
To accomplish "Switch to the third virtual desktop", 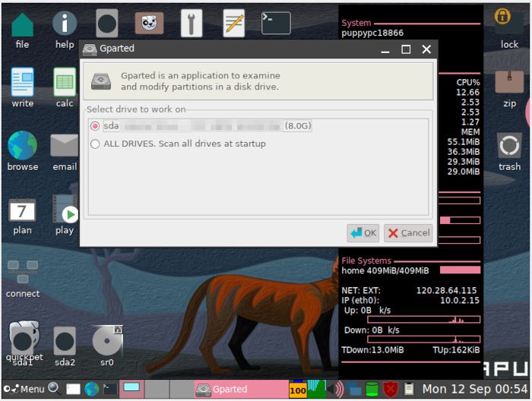I will tap(182, 389).
